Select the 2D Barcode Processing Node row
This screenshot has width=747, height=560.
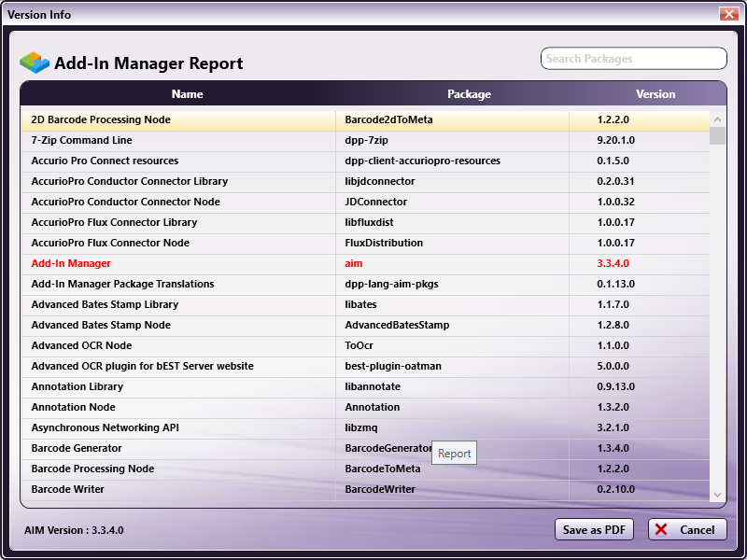pyautogui.click(x=365, y=120)
